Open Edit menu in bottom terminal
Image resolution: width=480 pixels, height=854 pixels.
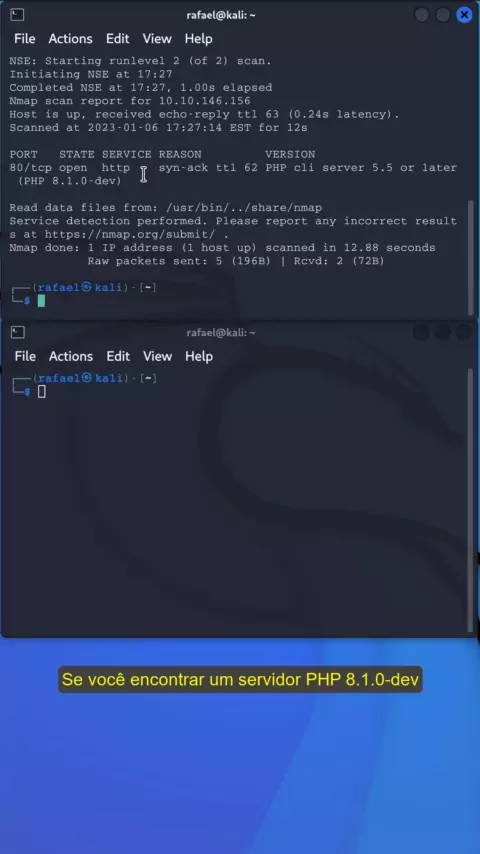[118, 356]
